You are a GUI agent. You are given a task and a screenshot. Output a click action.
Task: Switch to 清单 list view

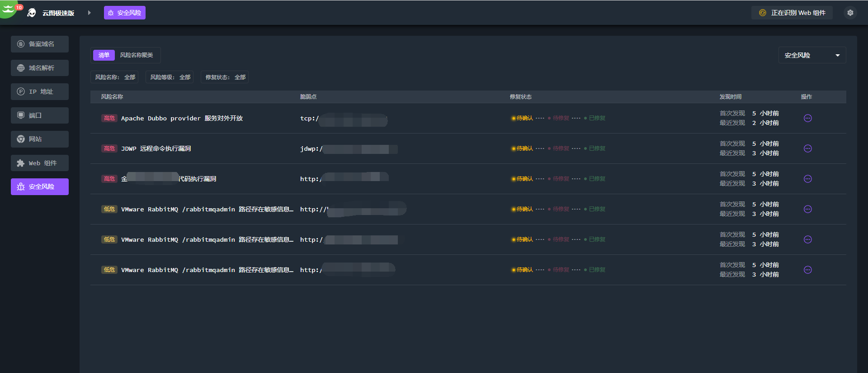tap(104, 55)
